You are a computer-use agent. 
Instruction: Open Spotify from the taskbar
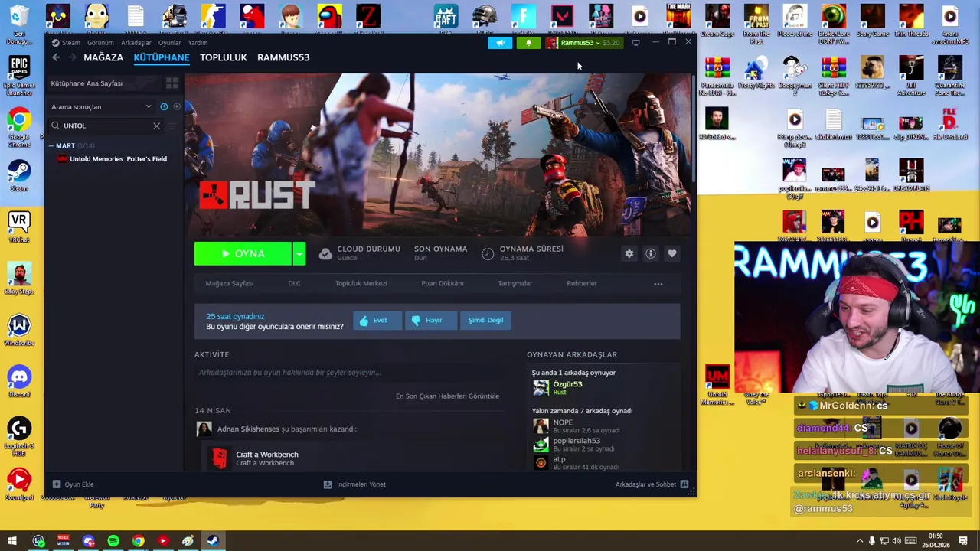113,541
